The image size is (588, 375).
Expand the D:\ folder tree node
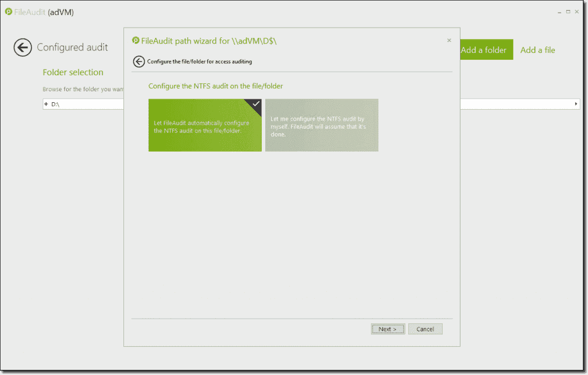[x=46, y=104]
